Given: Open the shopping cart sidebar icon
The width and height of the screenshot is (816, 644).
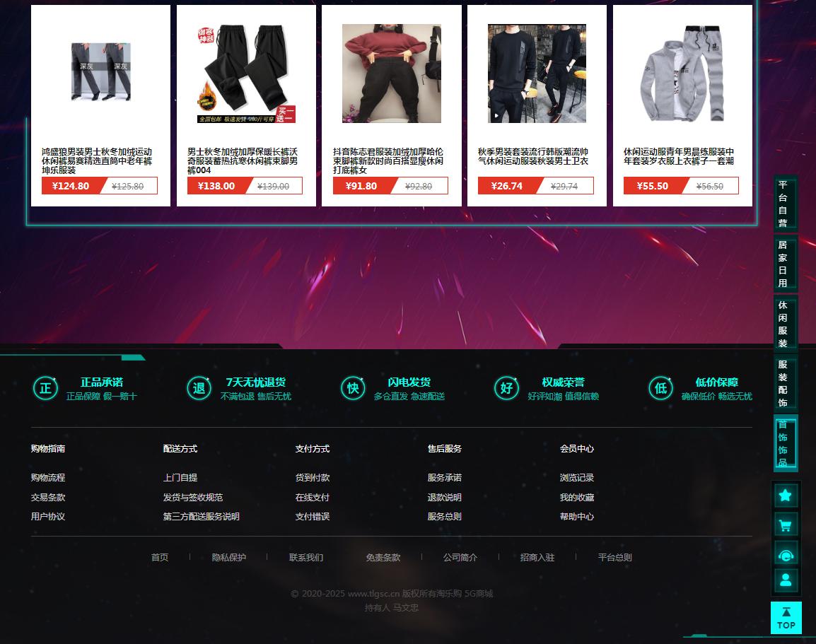Looking at the screenshot, I should [x=786, y=526].
